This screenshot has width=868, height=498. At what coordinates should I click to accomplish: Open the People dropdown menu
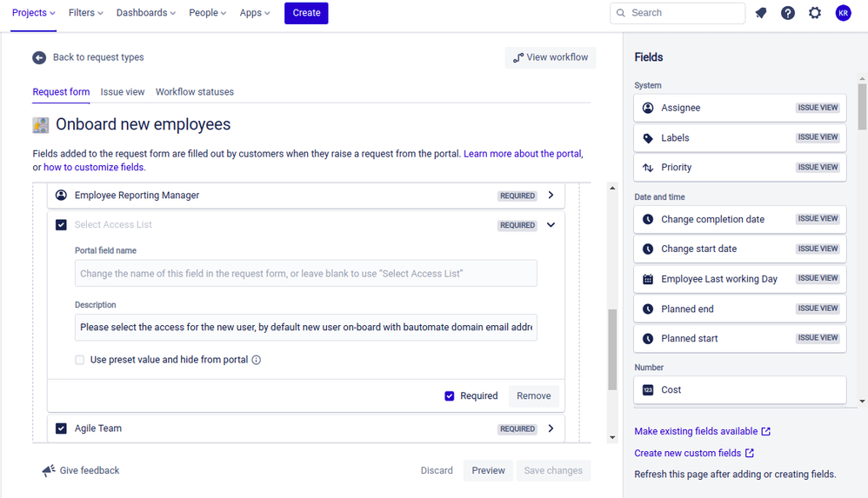[208, 13]
